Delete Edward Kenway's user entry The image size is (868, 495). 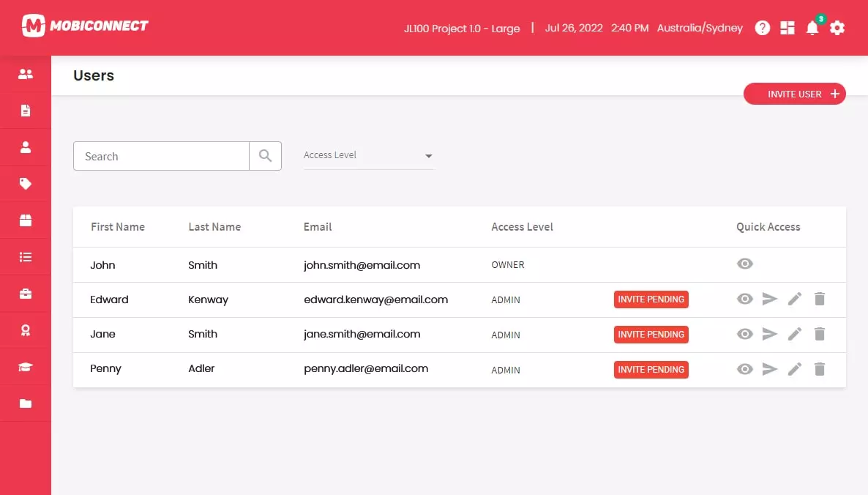[819, 299]
